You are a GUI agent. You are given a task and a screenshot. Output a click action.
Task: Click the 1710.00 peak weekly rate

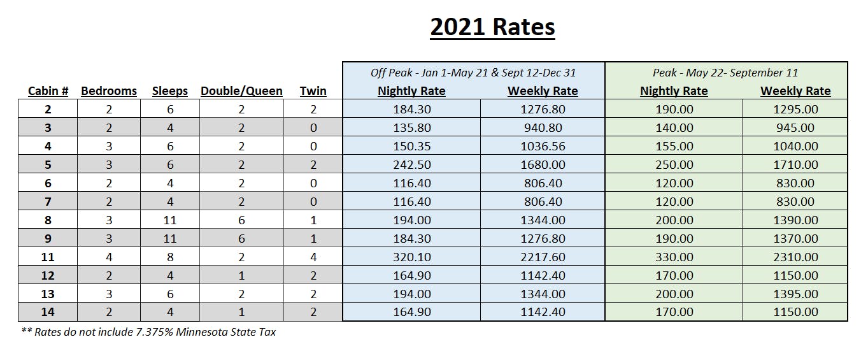[795, 165]
